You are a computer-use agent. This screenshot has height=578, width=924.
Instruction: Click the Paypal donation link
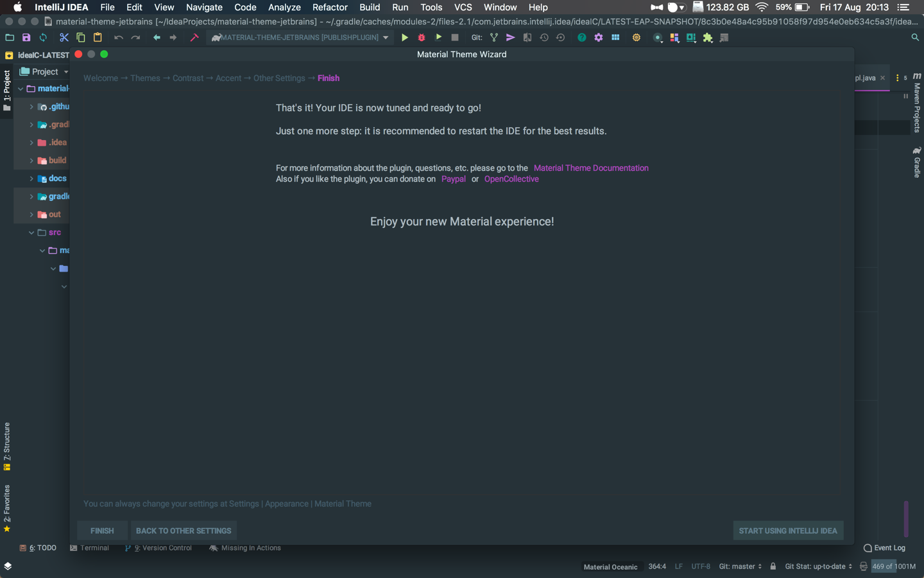click(454, 179)
